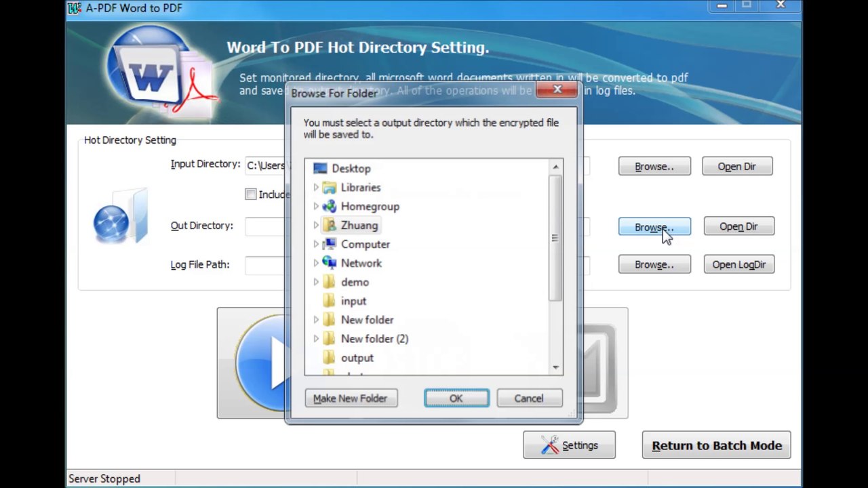Click the Input Directory path field
The image size is (868, 488).
point(417,166)
